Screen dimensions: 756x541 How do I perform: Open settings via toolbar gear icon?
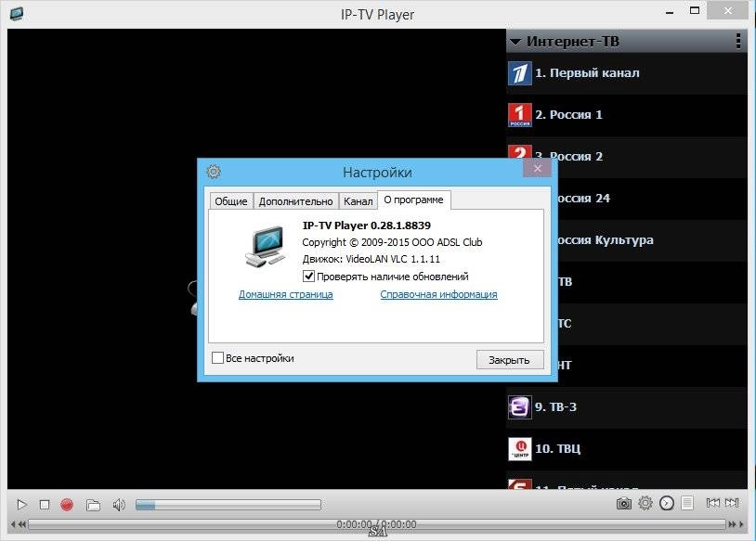click(x=645, y=504)
